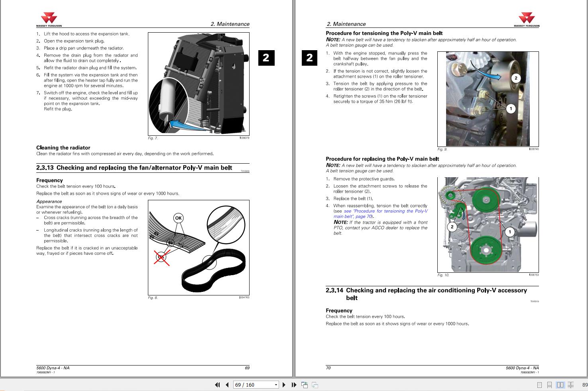This screenshot has height=391, width=588.
Task: Go to the first page
Action: 217,385
